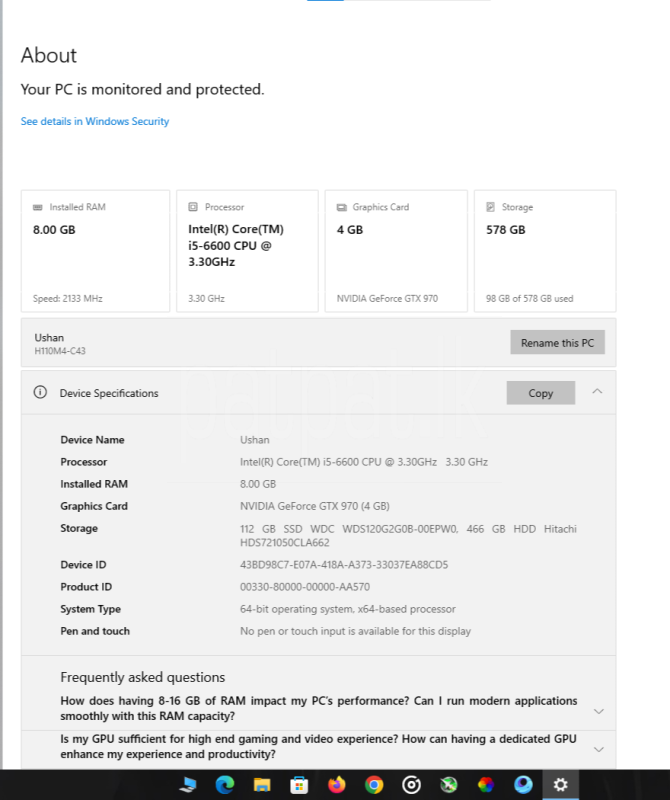
Task: Collapse the Device Specifications section
Action: click(597, 392)
